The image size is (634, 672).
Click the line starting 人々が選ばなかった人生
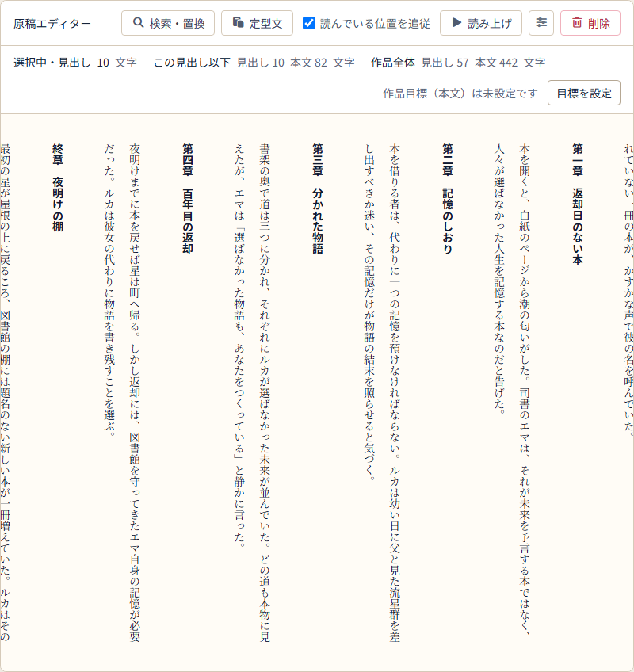tap(499, 280)
